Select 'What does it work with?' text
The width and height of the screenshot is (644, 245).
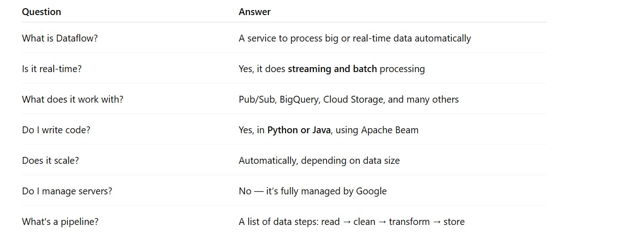tap(72, 99)
